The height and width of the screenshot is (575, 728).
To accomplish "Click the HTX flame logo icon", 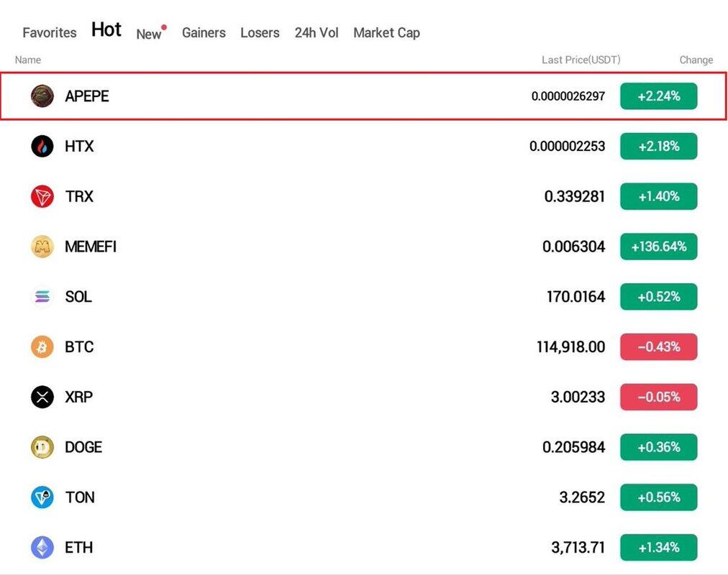I will pos(42,146).
